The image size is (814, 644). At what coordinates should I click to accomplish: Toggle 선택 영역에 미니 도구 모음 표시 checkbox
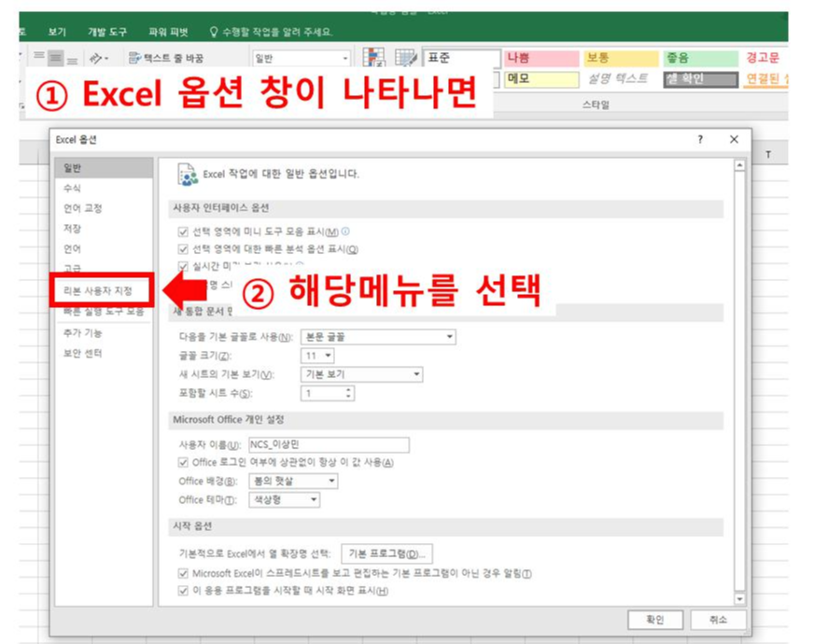click(183, 231)
